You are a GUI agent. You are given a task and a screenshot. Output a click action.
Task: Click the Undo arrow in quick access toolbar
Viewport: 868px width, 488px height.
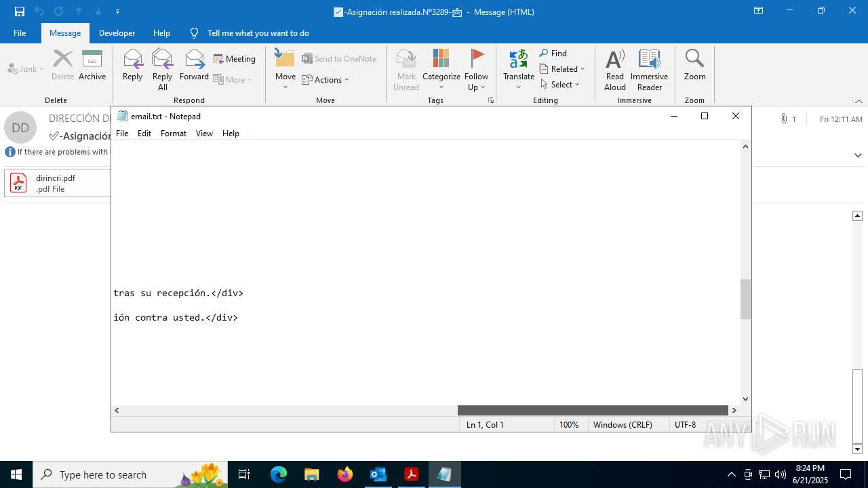coord(39,12)
